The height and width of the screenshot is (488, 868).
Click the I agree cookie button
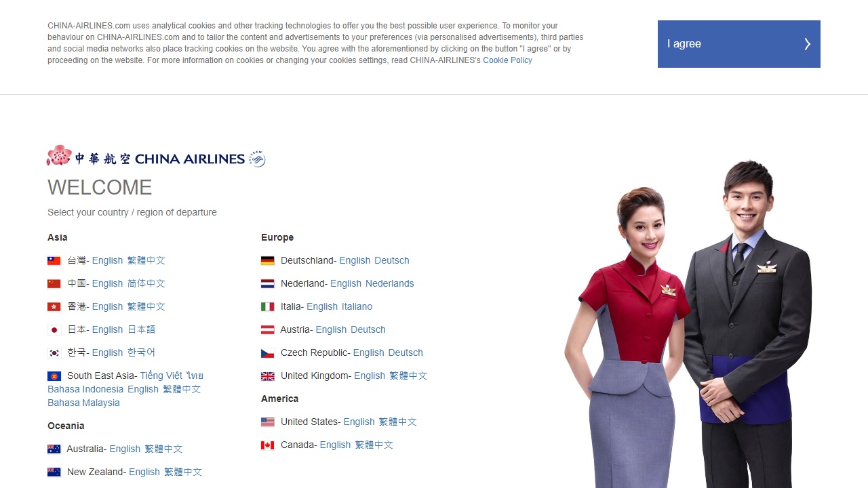click(x=738, y=44)
